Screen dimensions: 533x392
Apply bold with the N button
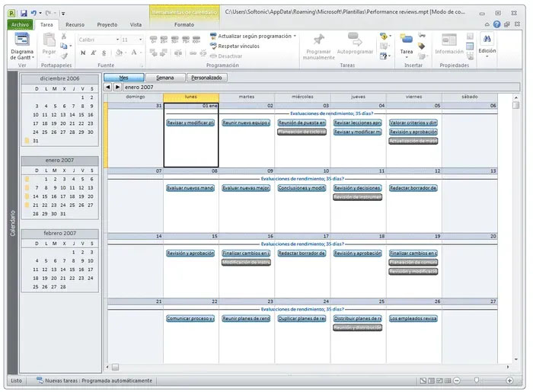click(83, 53)
